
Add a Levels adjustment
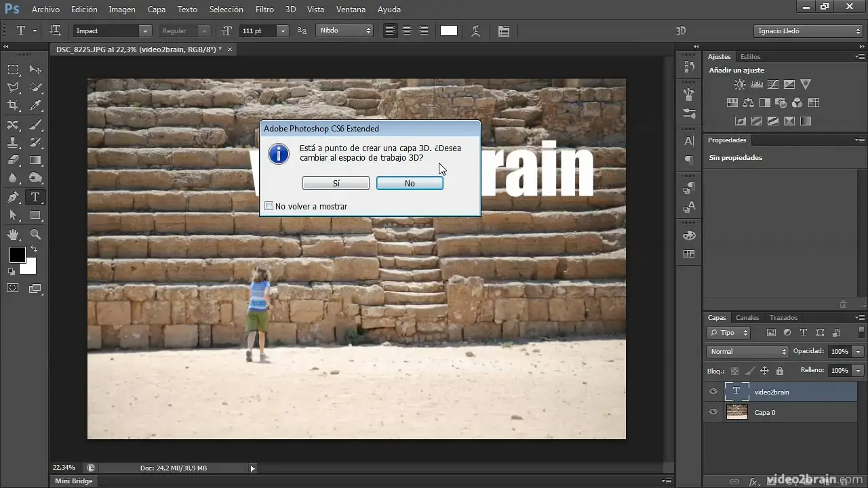coord(756,85)
